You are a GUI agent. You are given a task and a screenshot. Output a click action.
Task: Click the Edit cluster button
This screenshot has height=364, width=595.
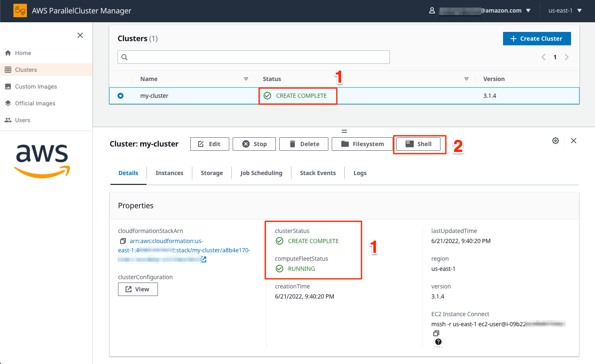coord(210,144)
